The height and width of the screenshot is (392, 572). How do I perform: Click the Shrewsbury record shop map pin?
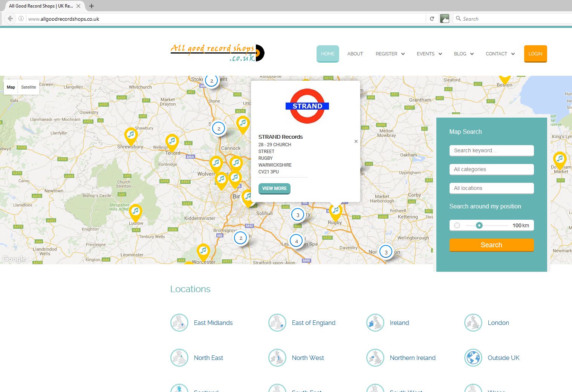131,136
